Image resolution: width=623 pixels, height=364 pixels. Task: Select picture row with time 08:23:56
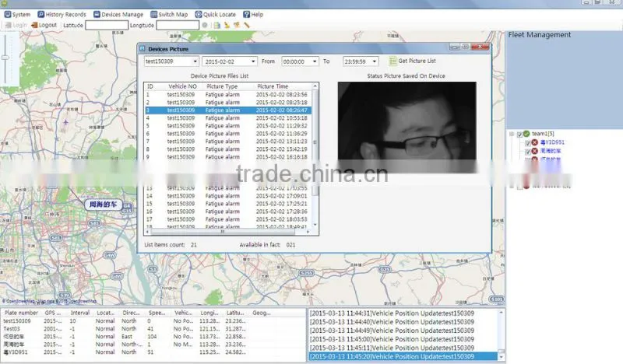[x=228, y=94]
